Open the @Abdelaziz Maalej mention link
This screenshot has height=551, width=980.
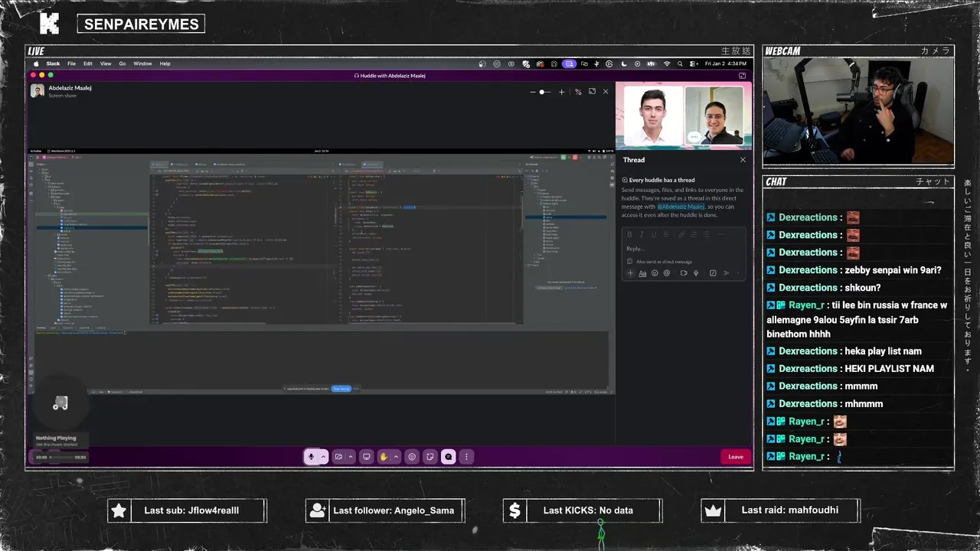(x=681, y=207)
